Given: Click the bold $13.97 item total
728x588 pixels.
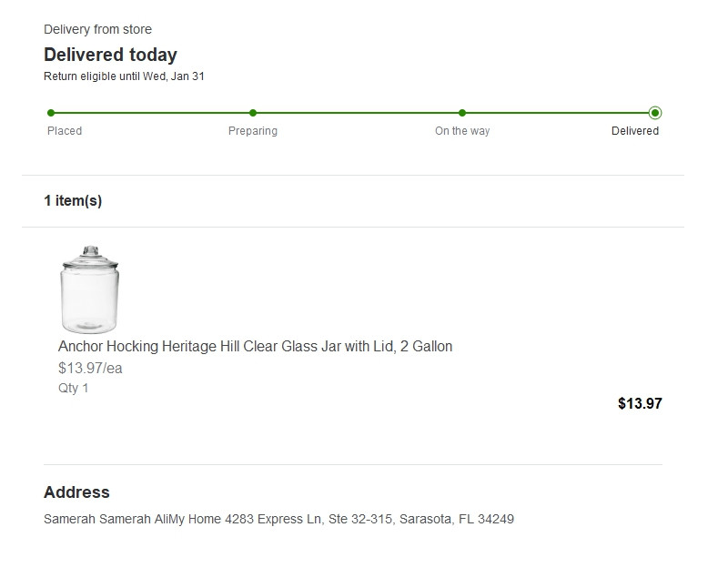Looking at the screenshot, I should pos(640,403).
